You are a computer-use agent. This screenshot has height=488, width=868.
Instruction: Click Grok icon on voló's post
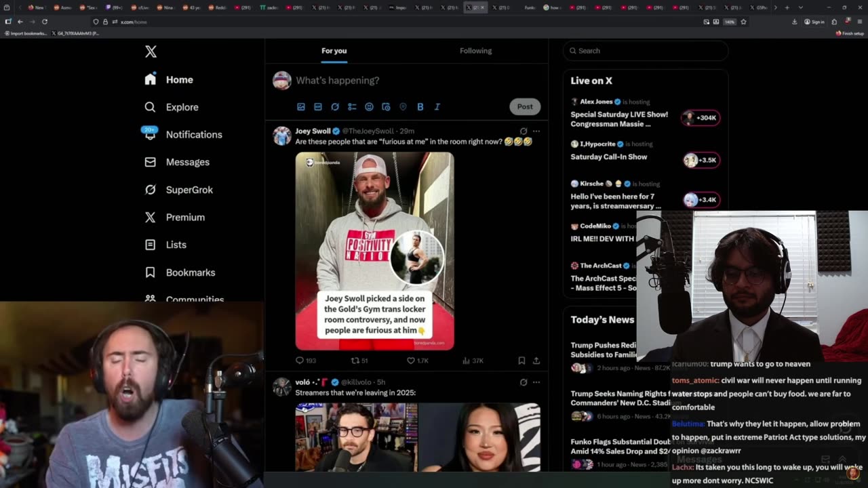pyautogui.click(x=524, y=382)
